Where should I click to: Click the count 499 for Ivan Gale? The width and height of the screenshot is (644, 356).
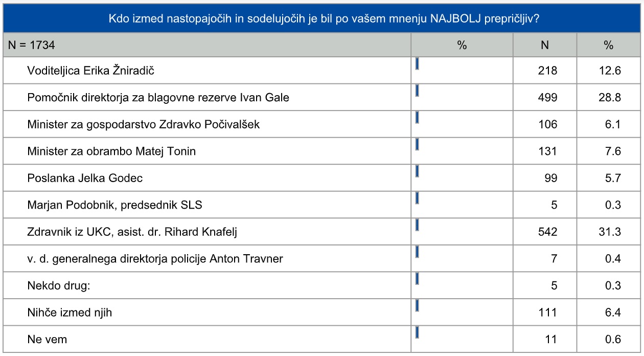pyautogui.click(x=548, y=98)
